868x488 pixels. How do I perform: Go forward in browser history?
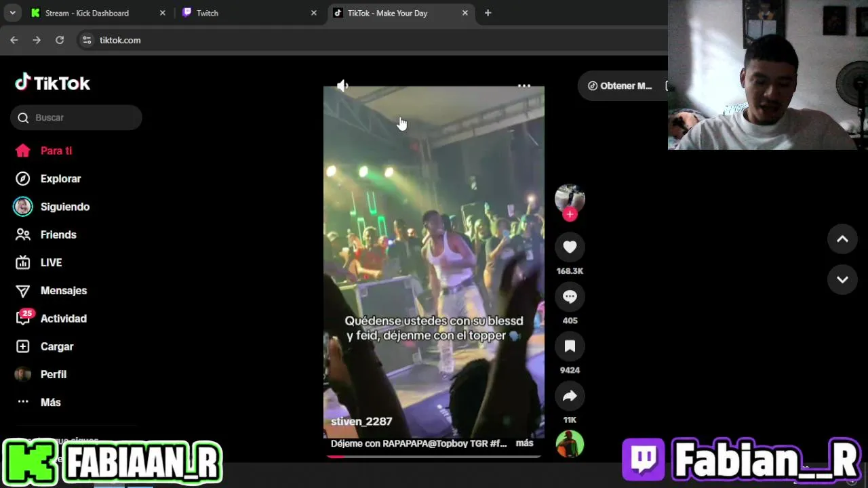[x=37, y=40]
